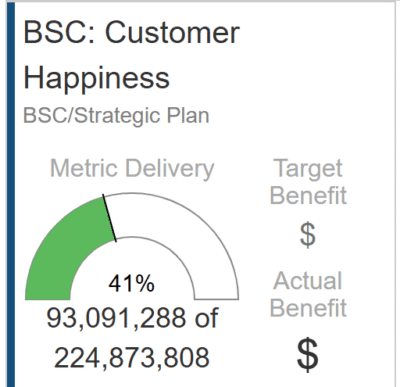
Task: Click the BSC/Strategic Plan subtitle
Action: [116, 116]
